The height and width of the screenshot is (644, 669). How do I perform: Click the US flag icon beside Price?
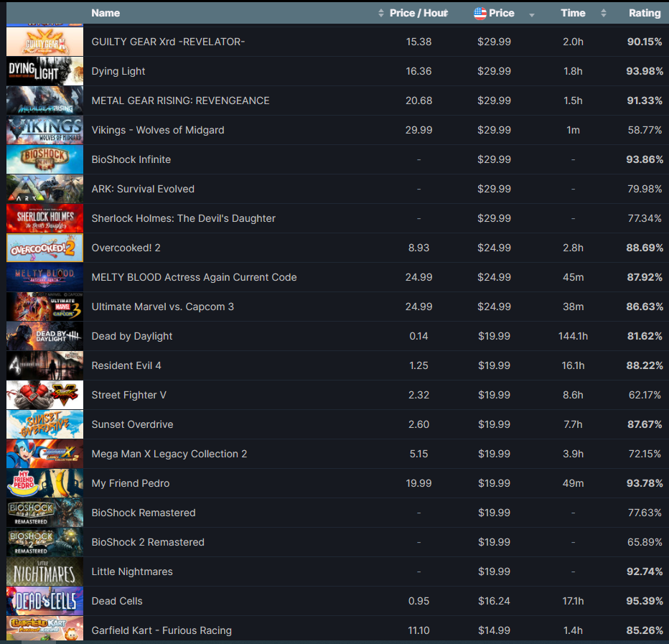pos(480,14)
